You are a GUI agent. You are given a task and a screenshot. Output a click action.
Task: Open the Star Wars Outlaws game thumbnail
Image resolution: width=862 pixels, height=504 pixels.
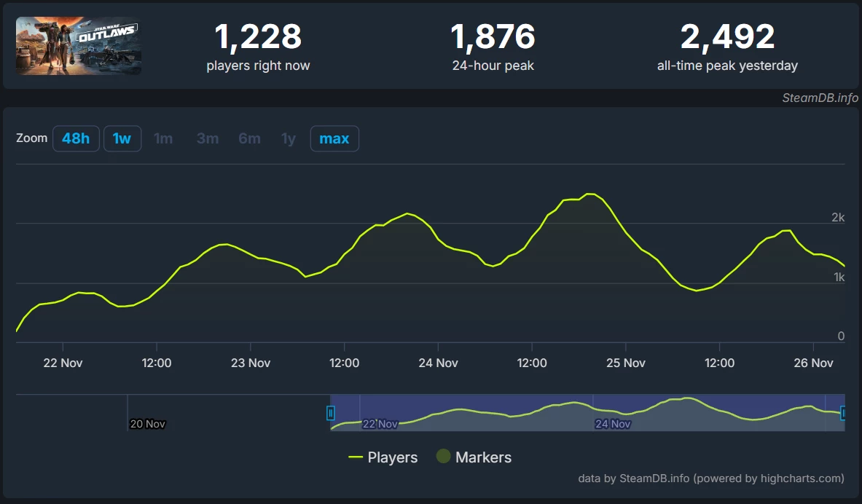point(79,46)
